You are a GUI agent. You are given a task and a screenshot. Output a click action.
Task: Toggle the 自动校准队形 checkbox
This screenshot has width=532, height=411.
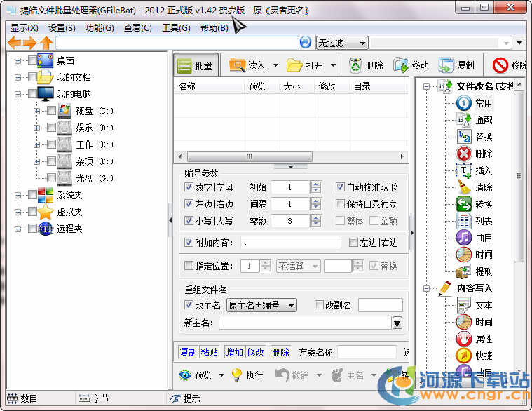[341, 187]
